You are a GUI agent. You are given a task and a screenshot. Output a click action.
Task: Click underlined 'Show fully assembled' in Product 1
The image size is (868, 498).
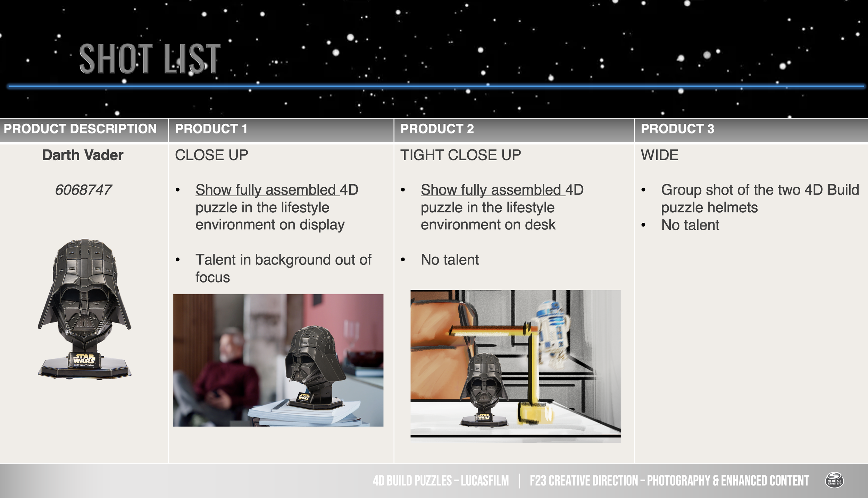click(x=266, y=190)
